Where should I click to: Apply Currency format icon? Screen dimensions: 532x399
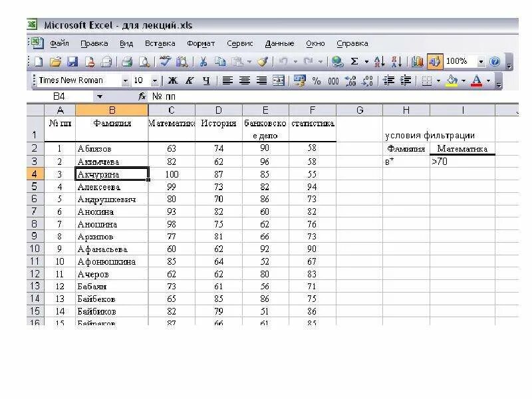pos(299,80)
